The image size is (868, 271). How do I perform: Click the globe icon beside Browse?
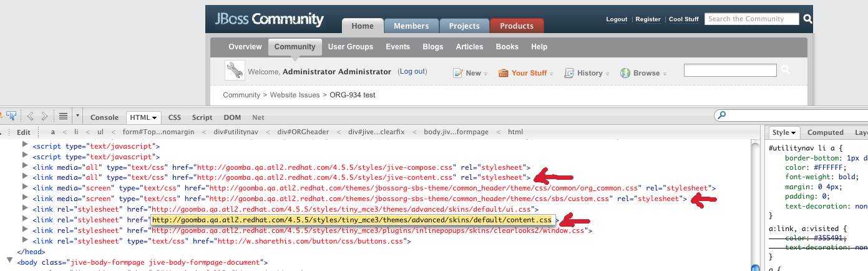tap(625, 73)
